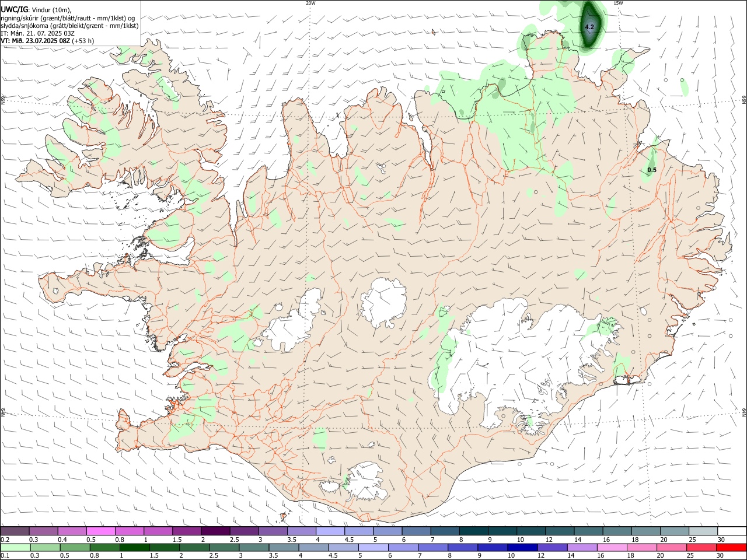The image size is (747, 560).
Task: Pick the pale grey swatch labeled 25 in upper legend row
Action: tap(704, 531)
